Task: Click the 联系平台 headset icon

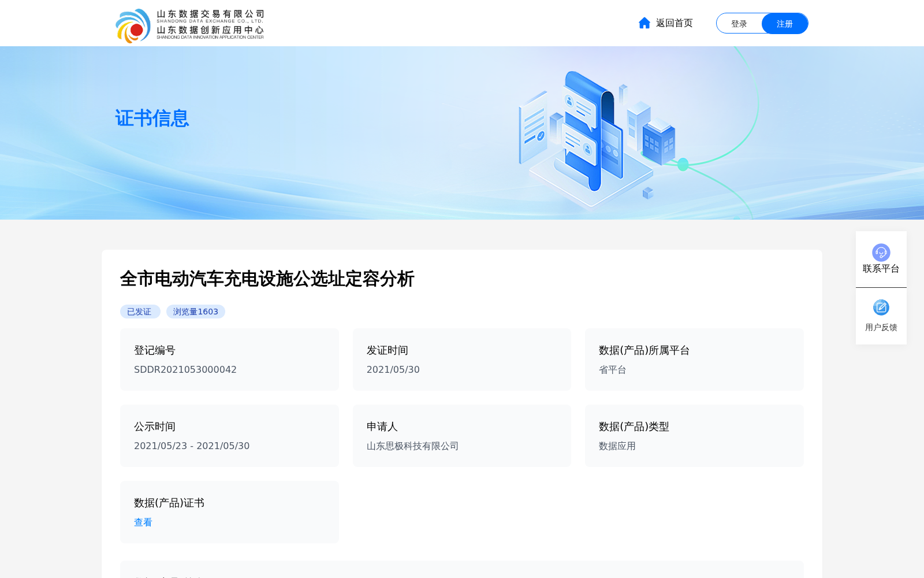Action: 881,253
